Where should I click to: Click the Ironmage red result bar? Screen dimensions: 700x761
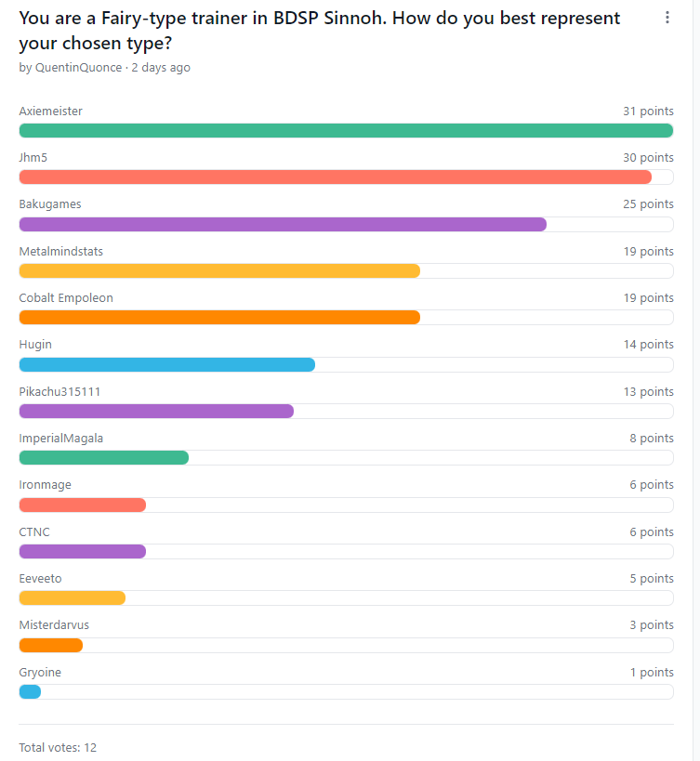tap(83, 505)
